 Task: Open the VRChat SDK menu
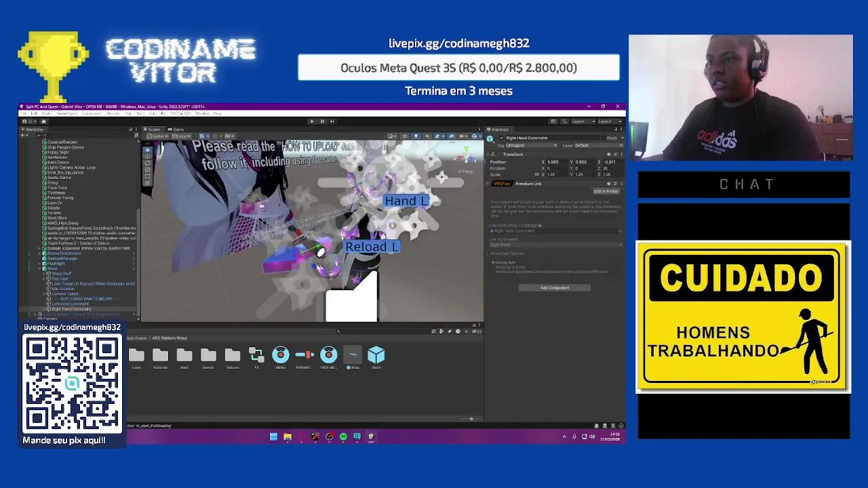(180, 113)
